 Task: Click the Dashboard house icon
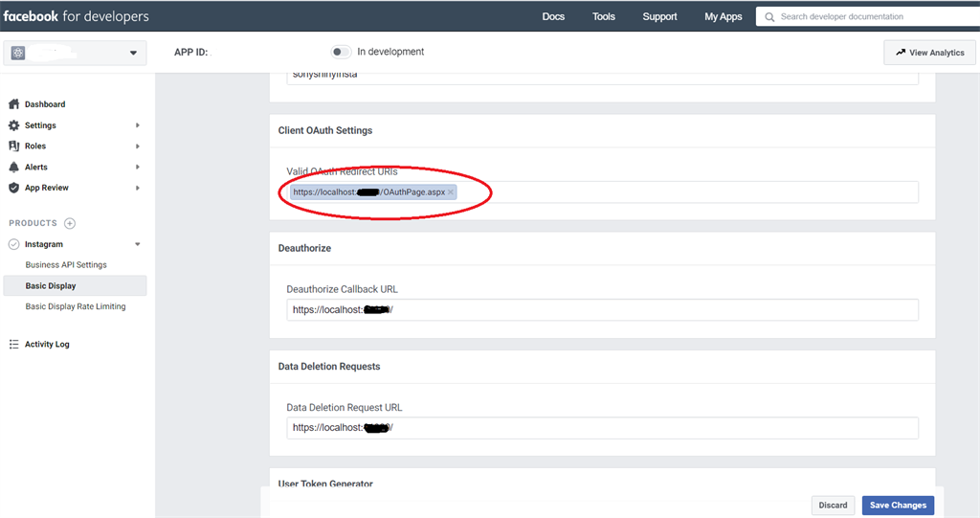click(x=13, y=103)
